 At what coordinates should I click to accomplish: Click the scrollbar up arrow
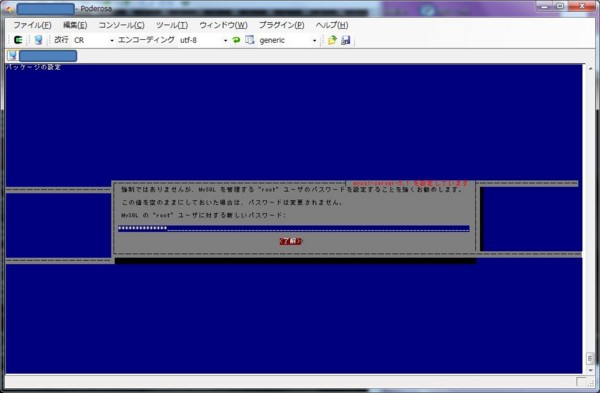pyautogui.click(x=590, y=69)
